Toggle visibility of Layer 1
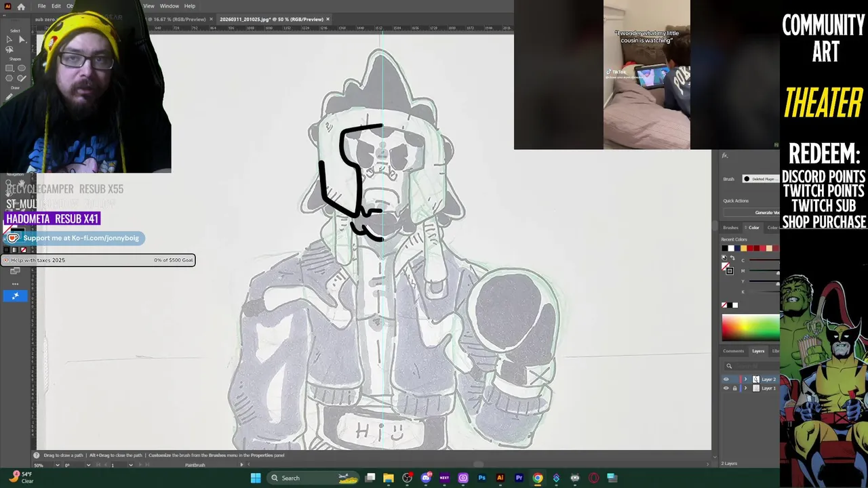The height and width of the screenshot is (488, 868). pyautogui.click(x=726, y=388)
